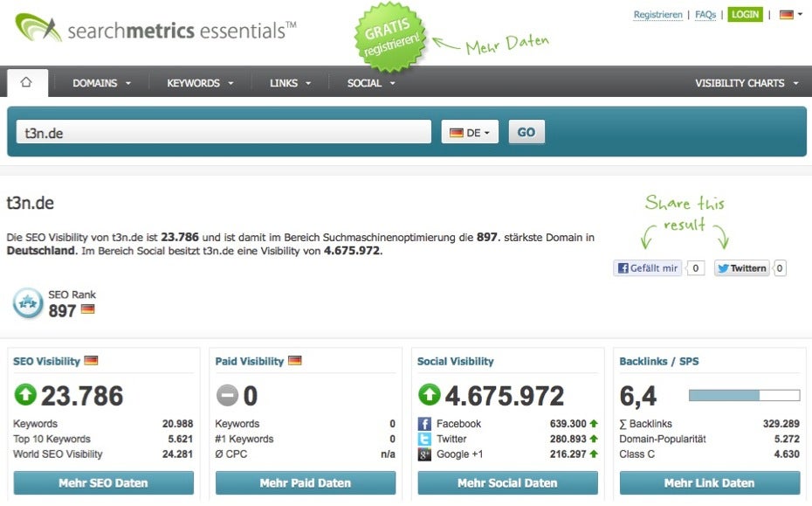Click the Google +1 icon in Social Visibility
Image resolution: width=812 pixels, height=506 pixels.
tap(424, 454)
